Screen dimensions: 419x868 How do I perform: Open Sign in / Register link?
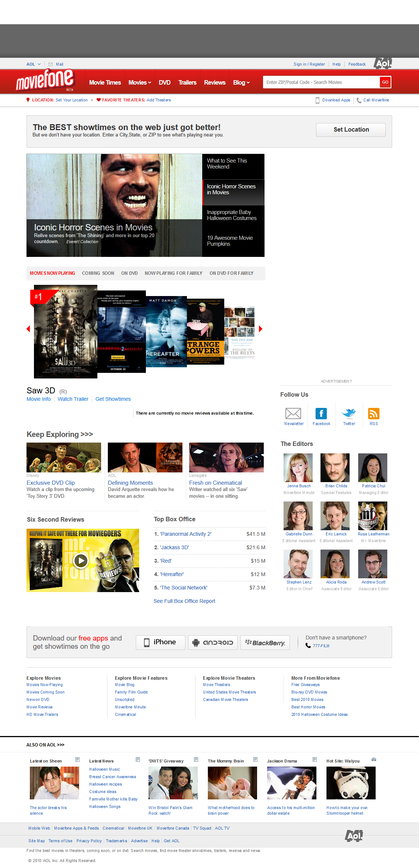click(x=309, y=64)
